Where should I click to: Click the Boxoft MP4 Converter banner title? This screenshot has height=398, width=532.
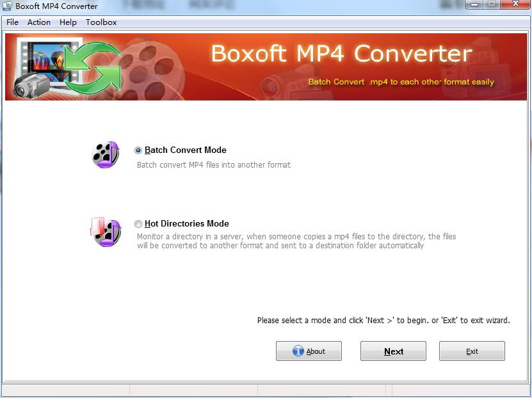click(340, 54)
